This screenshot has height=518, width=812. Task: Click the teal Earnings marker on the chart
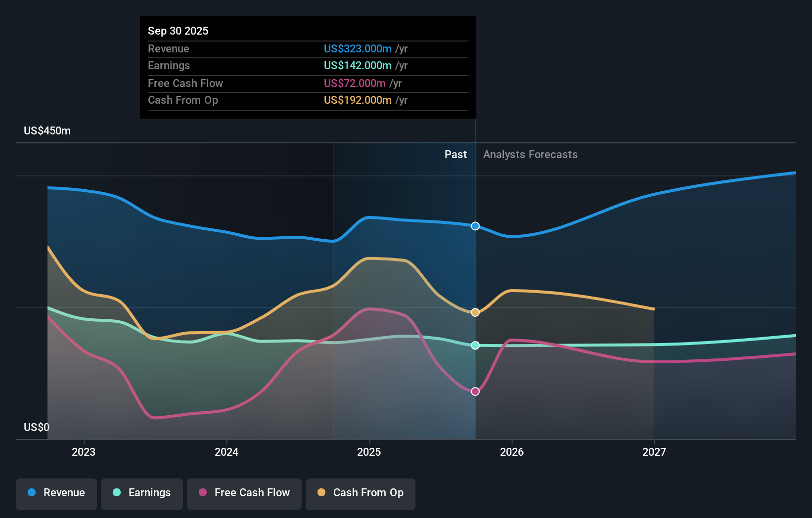click(475, 345)
